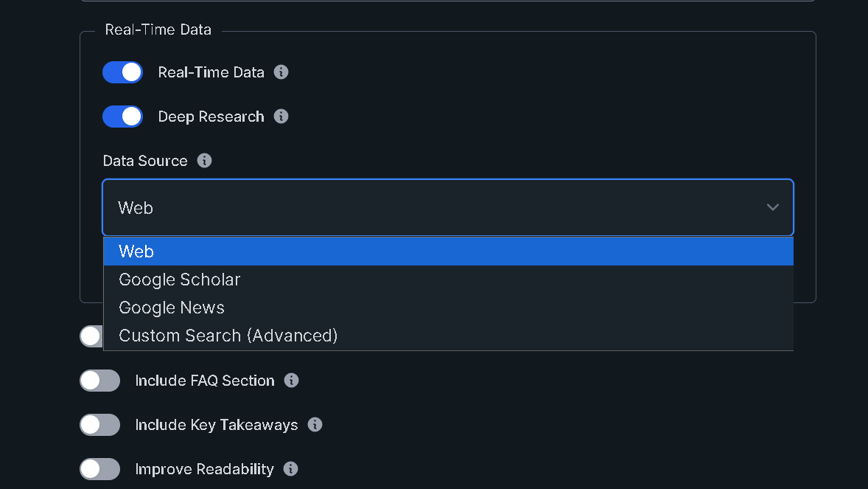Click the Include FAQ Section info icon
Screen dimensions: 868x489
pos(291,380)
